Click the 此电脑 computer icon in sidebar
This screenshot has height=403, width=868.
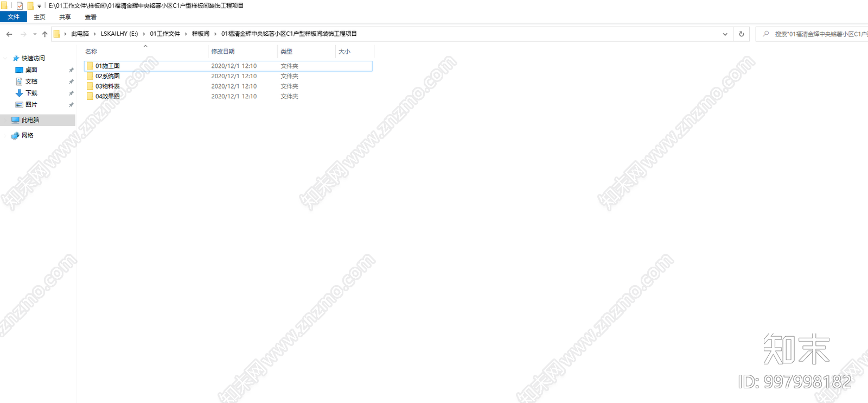click(15, 120)
